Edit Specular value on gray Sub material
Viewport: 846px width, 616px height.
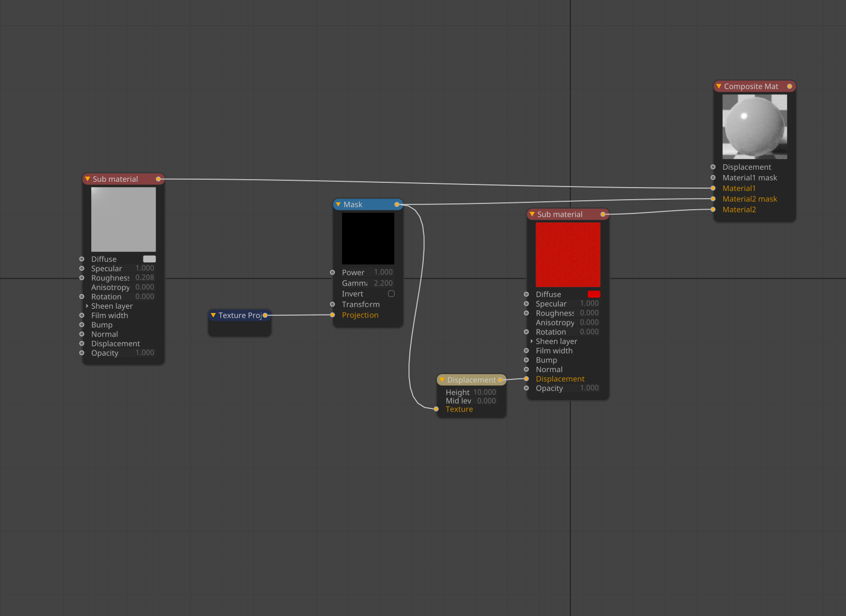pyautogui.click(x=145, y=268)
